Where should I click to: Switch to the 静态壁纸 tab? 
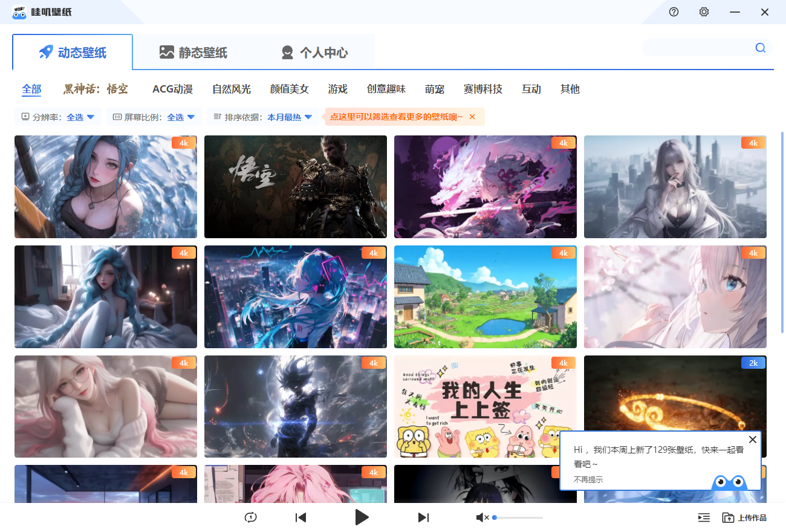tap(193, 53)
